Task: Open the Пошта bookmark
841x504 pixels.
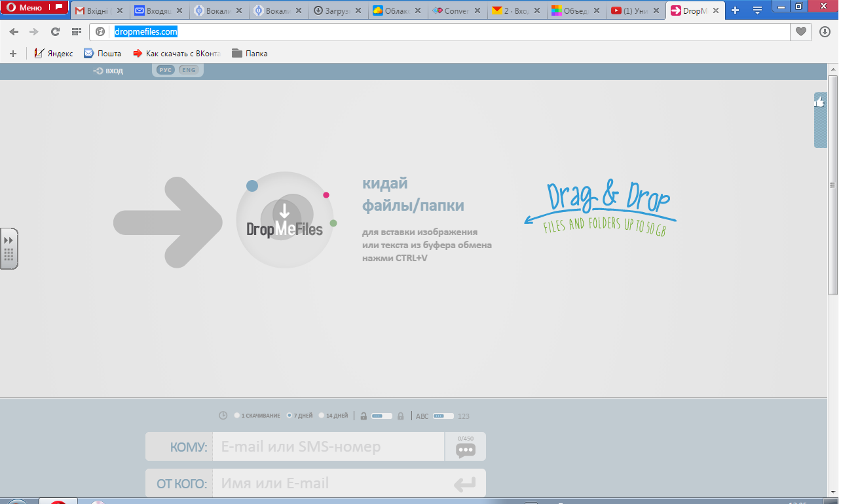Action: (x=102, y=54)
